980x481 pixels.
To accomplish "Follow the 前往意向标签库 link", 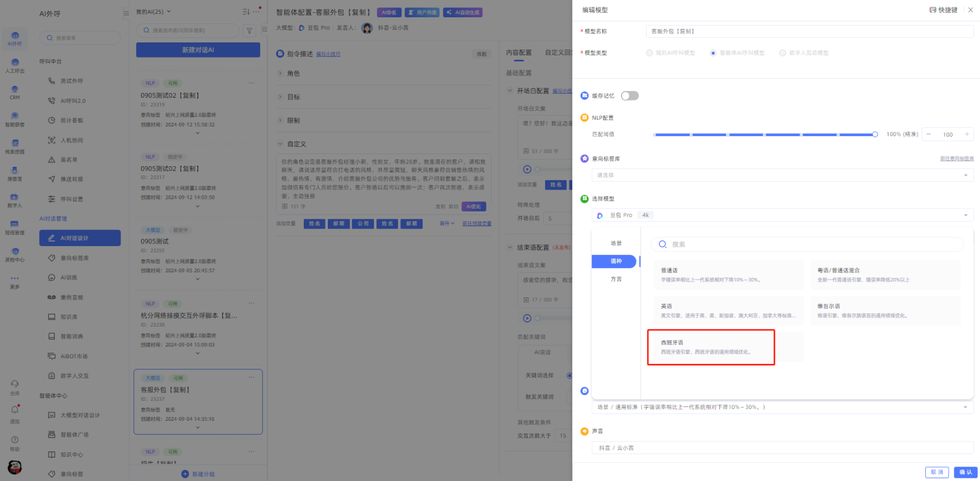I will click(x=957, y=159).
